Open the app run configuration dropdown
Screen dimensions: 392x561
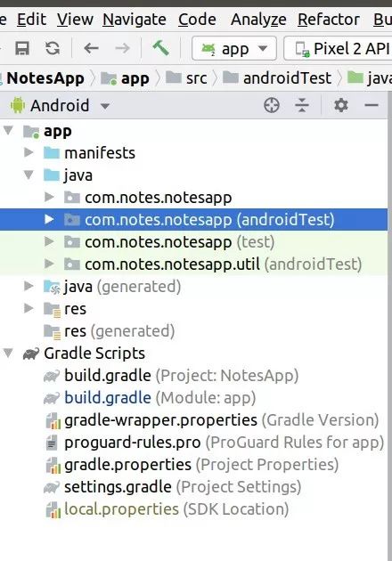(x=234, y=48)
